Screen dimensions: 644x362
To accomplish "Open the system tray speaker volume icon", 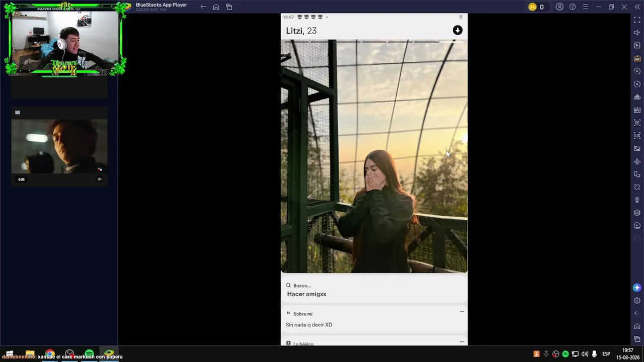I will [585, 354].
